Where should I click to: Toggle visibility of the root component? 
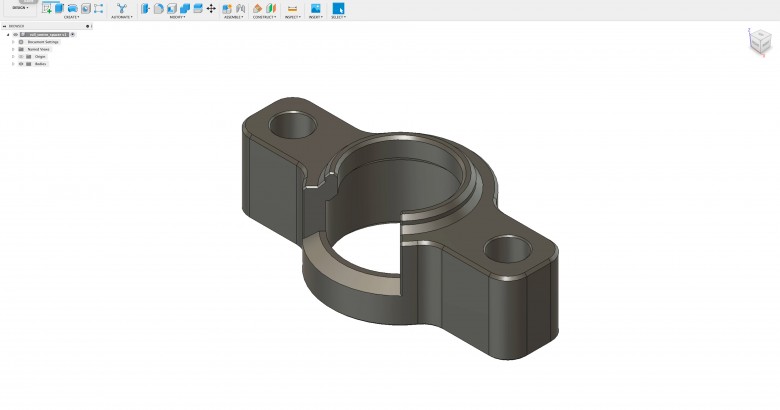point(15,34)
